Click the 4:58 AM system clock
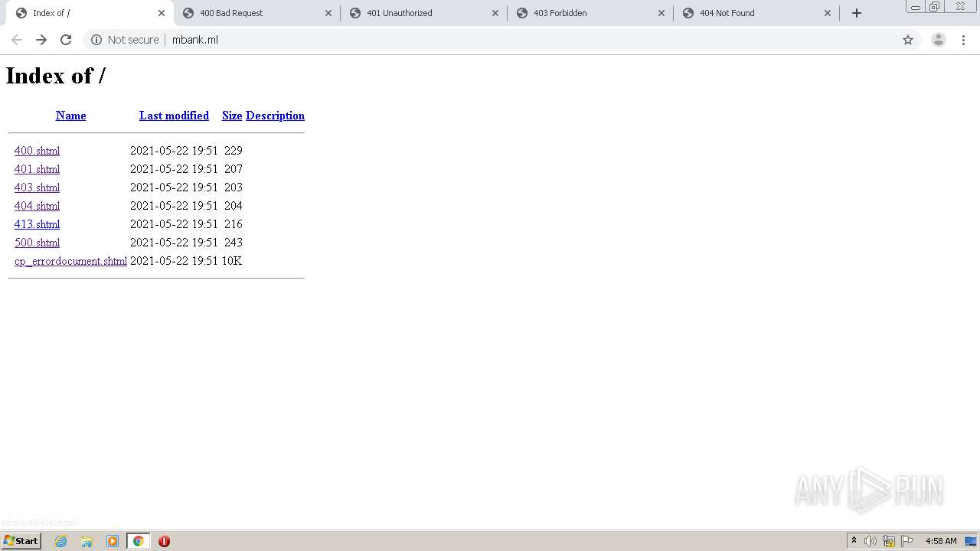Viewport: 980px width, 551px height. [x=941, y=541]
